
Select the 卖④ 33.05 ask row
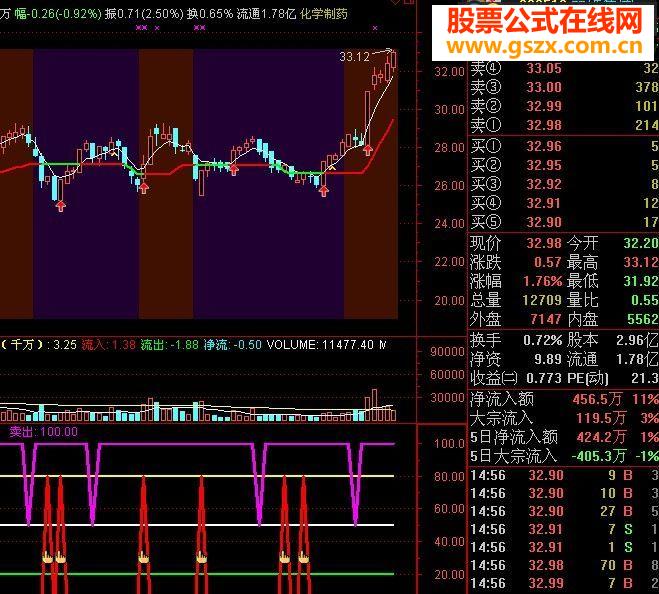click(x=563, y=68)
